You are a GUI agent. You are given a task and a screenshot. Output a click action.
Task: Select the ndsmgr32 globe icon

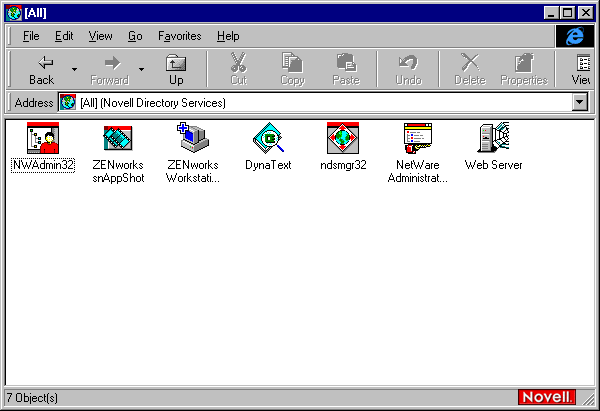pos(343,138)
